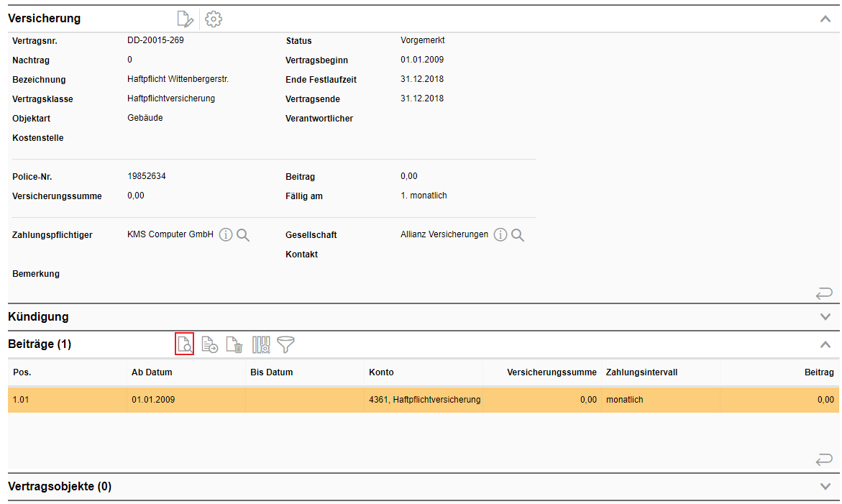Search for the Zahlungspflichtiger with magnifier icon
Screen dimensions: 842x504
243,235
